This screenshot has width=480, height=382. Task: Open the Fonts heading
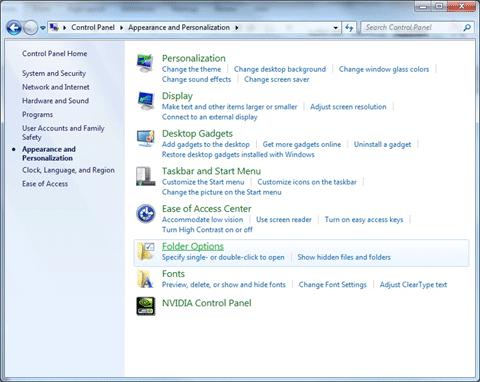pos(173,274)
